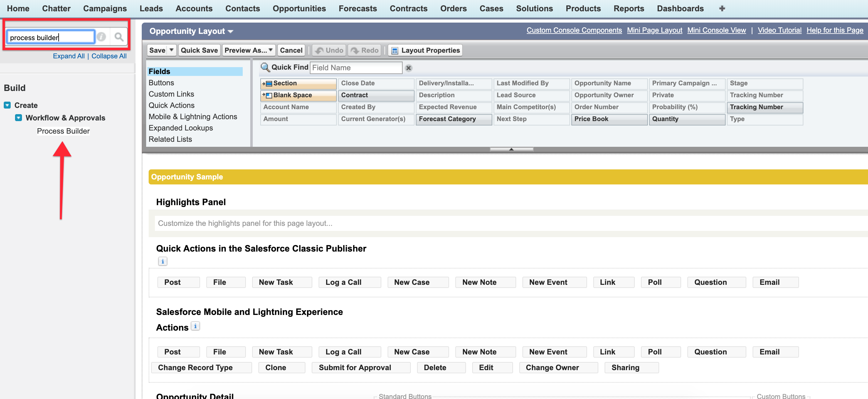The image size is (868, 399).
Task: Open Help for this Page link
Action: [834, 30]
